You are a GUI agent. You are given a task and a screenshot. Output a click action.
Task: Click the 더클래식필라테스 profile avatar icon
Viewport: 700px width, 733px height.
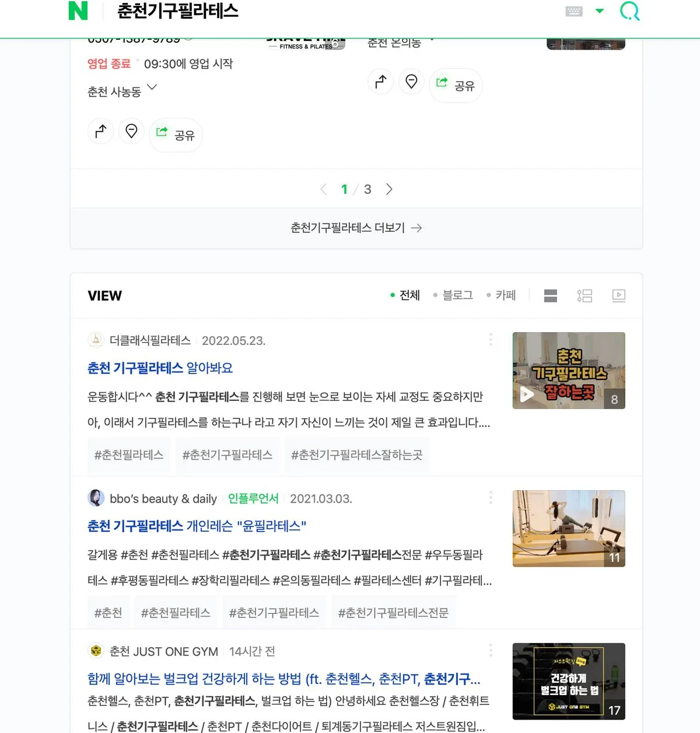96,340
